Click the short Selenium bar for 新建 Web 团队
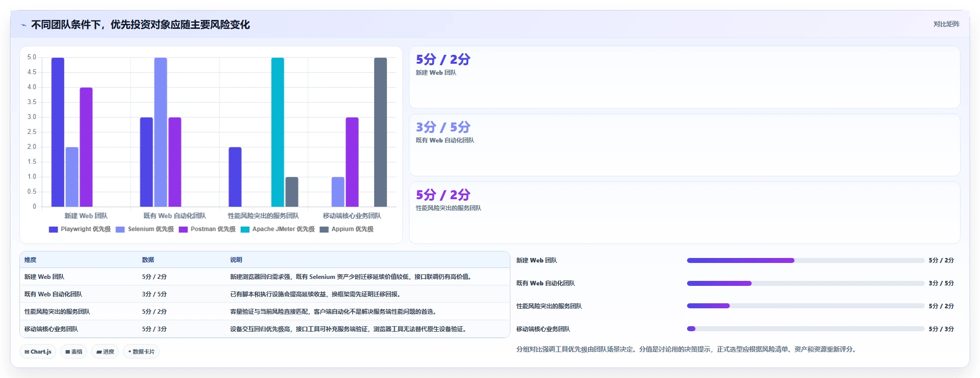980x378 pixels. point(72,177)
